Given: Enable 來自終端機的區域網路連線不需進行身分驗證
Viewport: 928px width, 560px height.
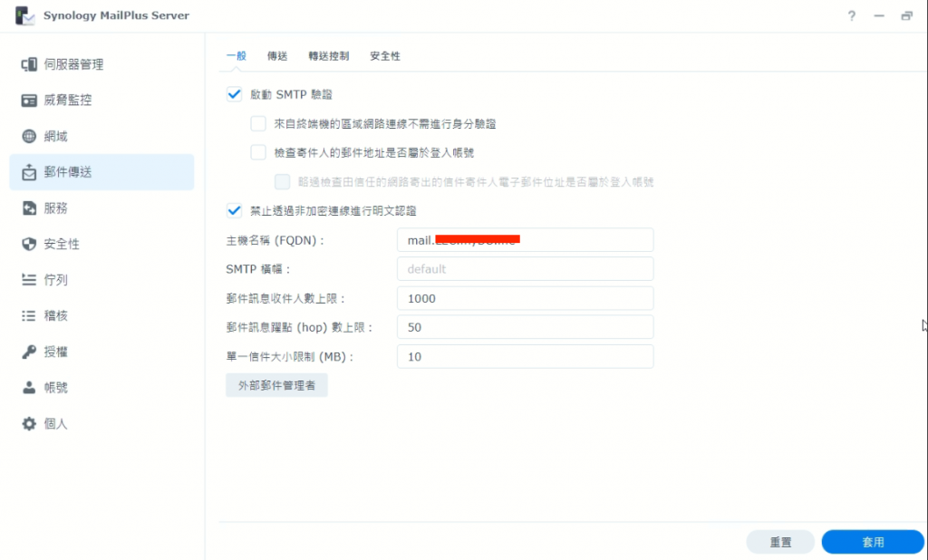Looking at the screenshot, I should coord(258,124).
